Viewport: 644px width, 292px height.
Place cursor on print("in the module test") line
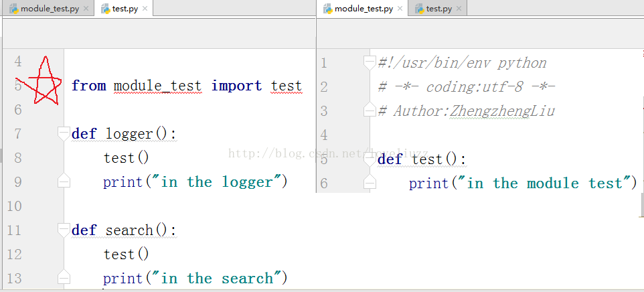pos(522,184)
